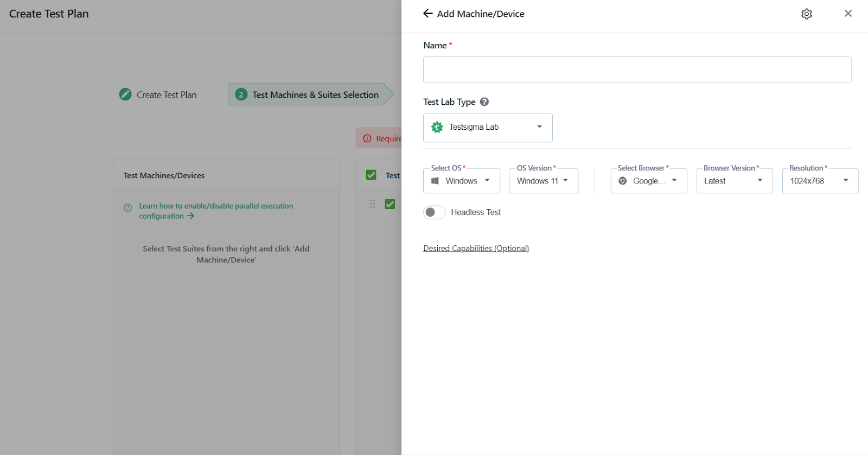Screen dimensions: 868x455
Task: Click the Headless Test label
Action: tap(476, 212)
